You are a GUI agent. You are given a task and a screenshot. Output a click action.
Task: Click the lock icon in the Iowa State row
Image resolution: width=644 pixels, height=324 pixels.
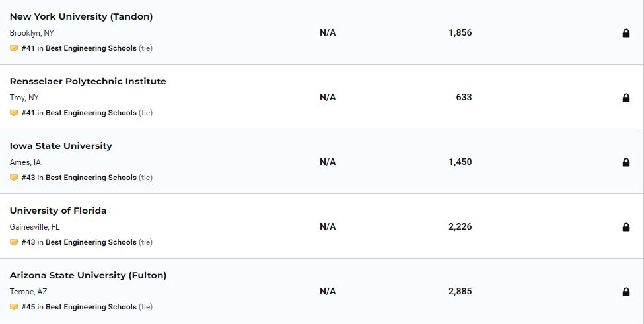tap(626, 162)
